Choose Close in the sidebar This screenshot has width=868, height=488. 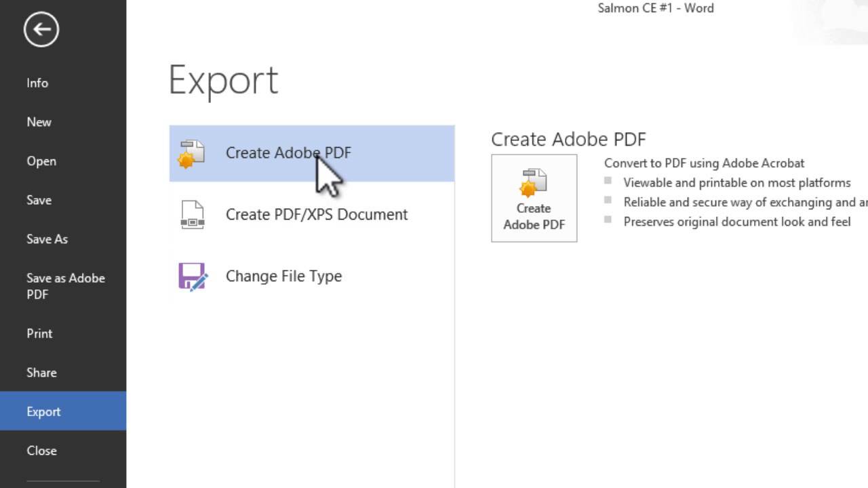click(x=41, y=451)
